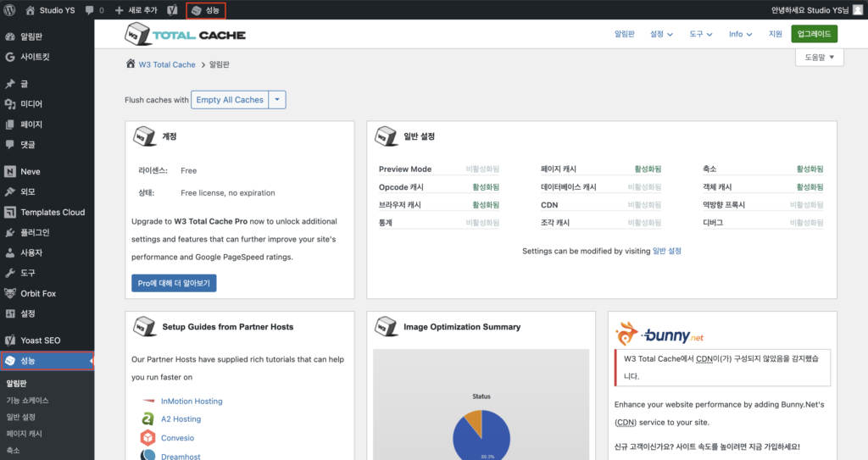Open 성능 item in top admin bar

tap(205, 10)
